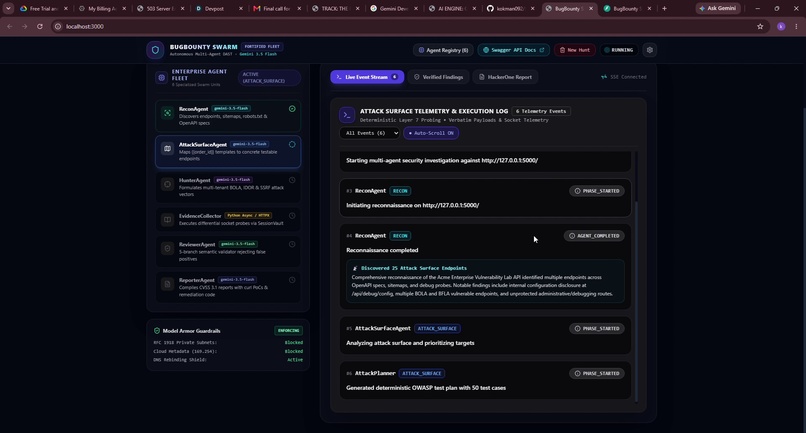The width and height of the screenshot is (806, 433).
Task: Click PHASE_STARTED badge on AttackPlanner event
Action: pos(597,373)
